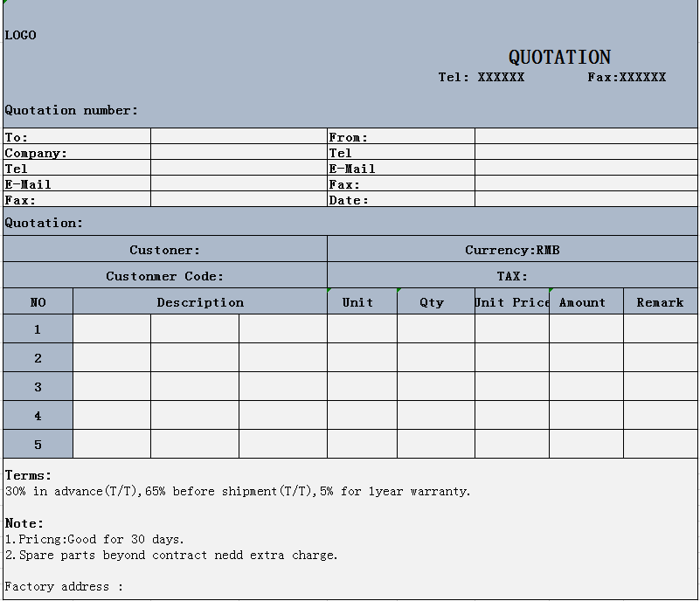700x601 pixels.
Task: Click the Unit Price cell in row 3
Action: click(x=512, y=386)
